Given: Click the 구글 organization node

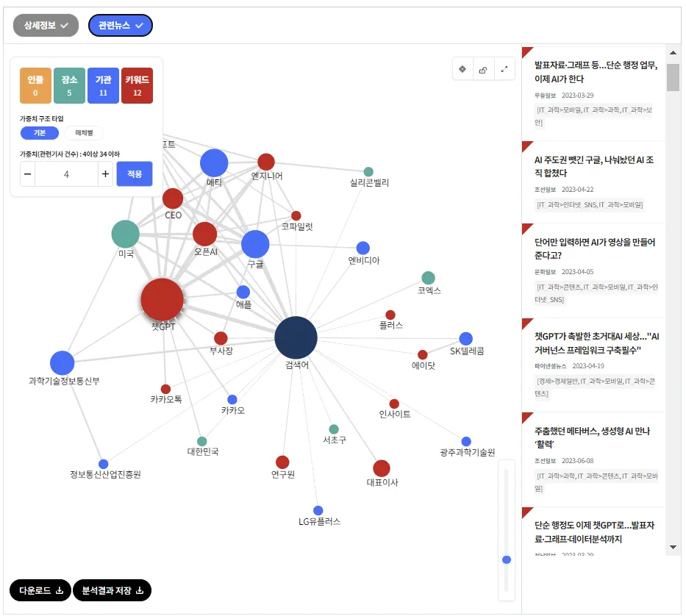Looking at the screenshot, I should click(x=255, y=244).
